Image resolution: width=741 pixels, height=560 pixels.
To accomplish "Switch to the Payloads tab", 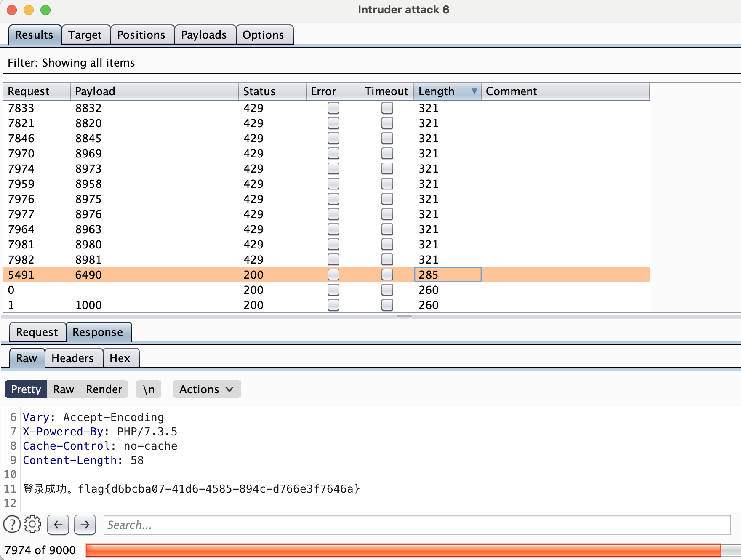I will pyautogui.click(x=204, y=35).
